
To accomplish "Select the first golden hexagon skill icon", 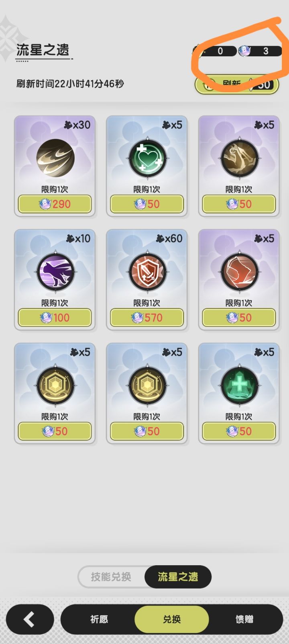I will tap(55, 386).
